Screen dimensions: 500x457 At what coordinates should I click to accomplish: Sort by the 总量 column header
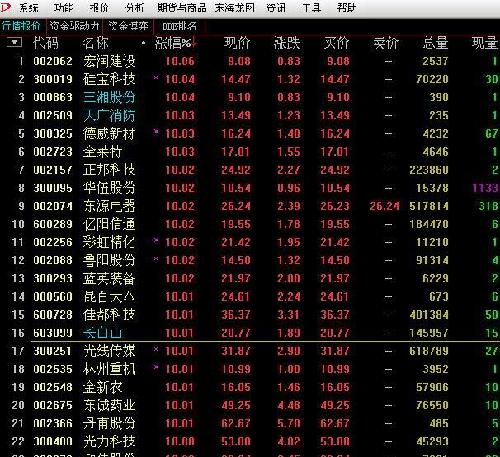point(435,43)
